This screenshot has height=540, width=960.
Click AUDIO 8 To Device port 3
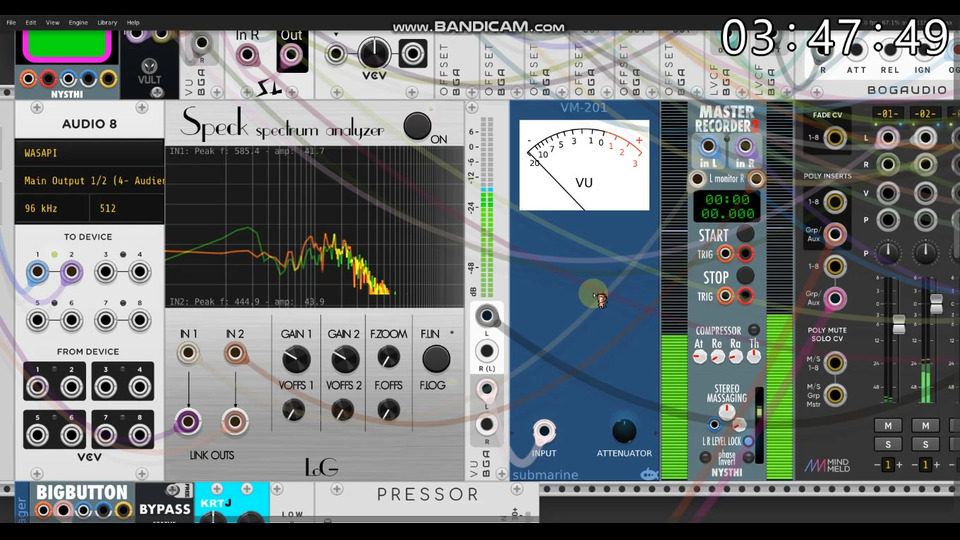point(105,271)
